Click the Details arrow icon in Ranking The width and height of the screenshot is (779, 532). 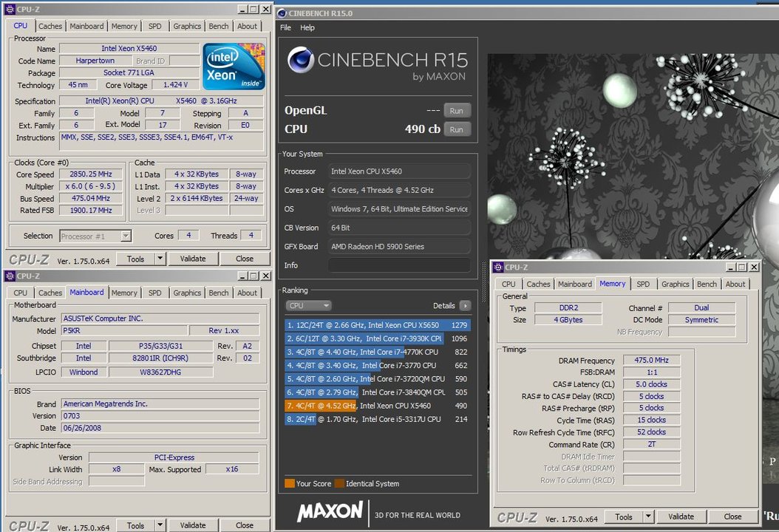[x=465, y=305]
